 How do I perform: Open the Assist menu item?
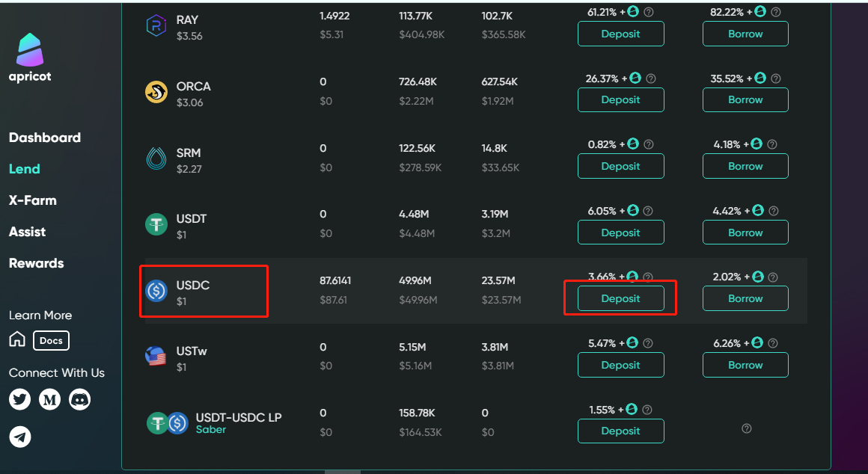[x=28, y=232]
